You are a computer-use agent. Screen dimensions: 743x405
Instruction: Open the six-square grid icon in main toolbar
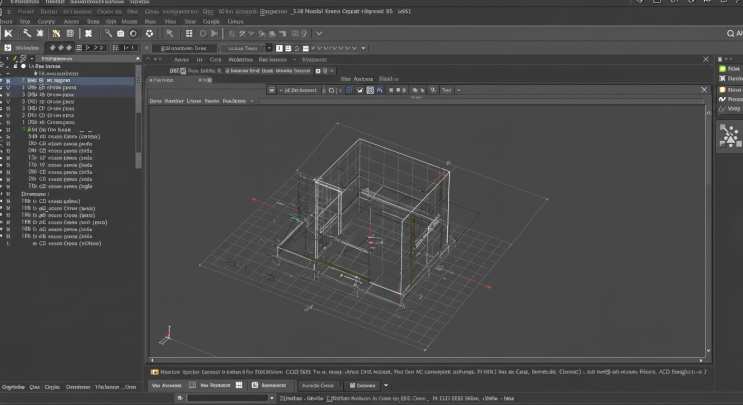point(189,34)
